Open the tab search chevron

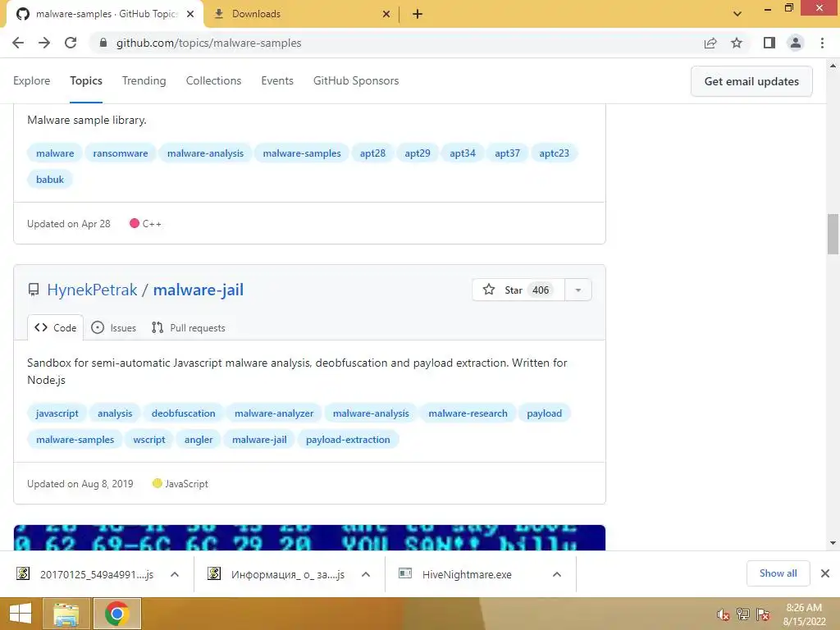pyautogui.click(x=737, y=14)
